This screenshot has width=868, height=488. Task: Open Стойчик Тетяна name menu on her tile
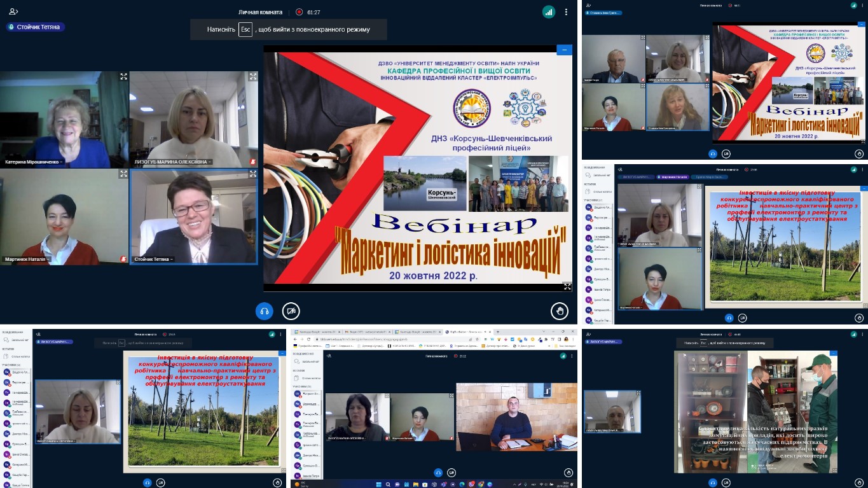pyautogui.click(x=154, y=259)
